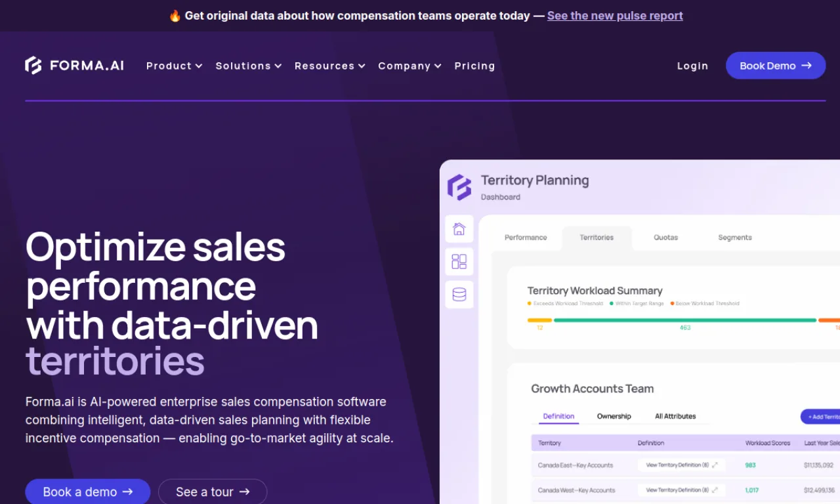Viewport: 840px width, 504px height.
Task: Select the Ownership sub-tab
Action: (x=614, y=416)
